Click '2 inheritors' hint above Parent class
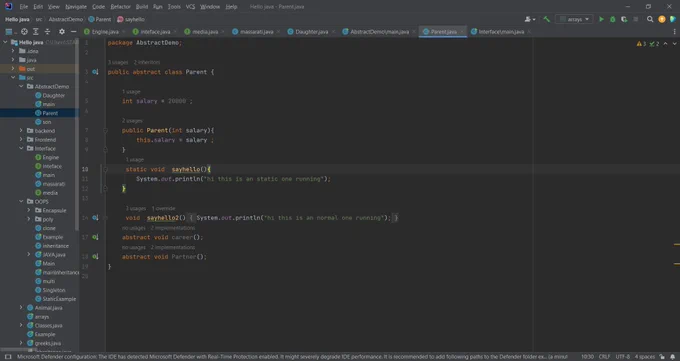The image size is (680, 361). pos(147,62)
